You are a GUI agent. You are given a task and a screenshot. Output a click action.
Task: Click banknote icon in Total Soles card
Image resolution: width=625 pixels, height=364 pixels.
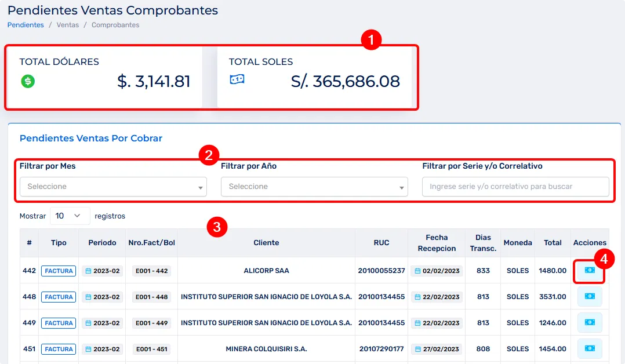(x=237, y=80)
